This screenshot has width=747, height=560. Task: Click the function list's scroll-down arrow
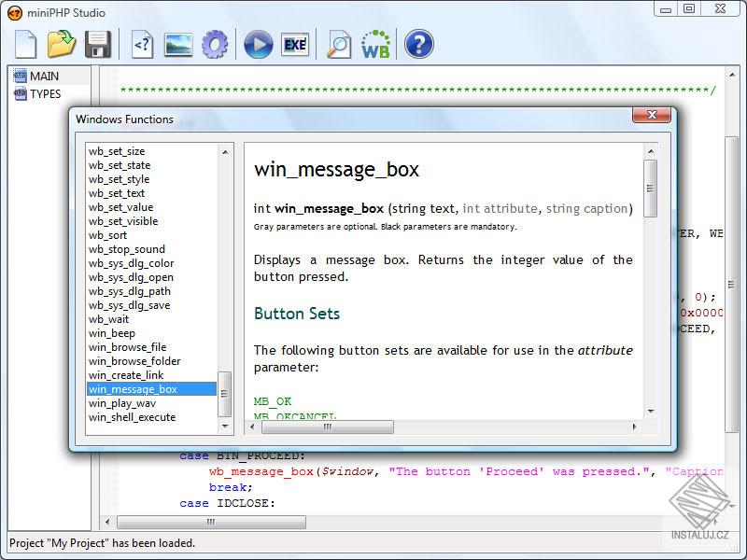click(x=224, y=427)
